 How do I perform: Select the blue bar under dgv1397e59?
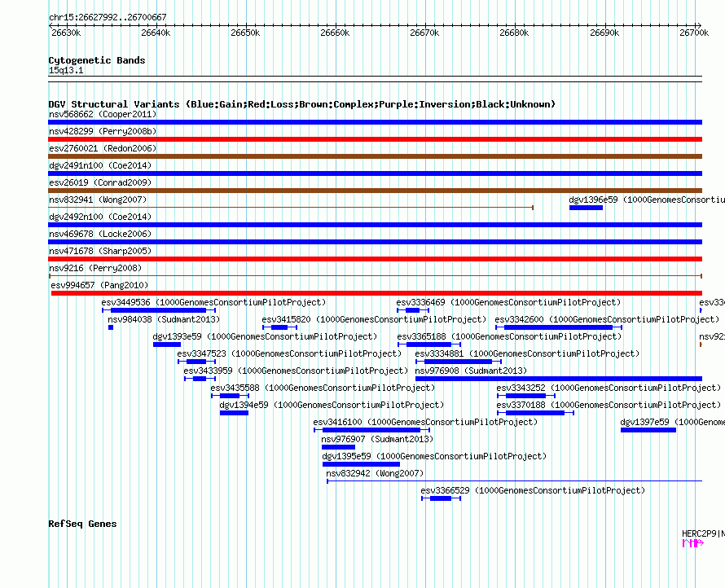click(648, 430)
